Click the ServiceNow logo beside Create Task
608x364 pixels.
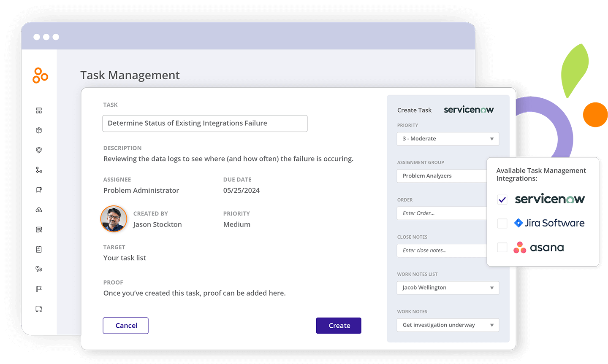[469, 110]
